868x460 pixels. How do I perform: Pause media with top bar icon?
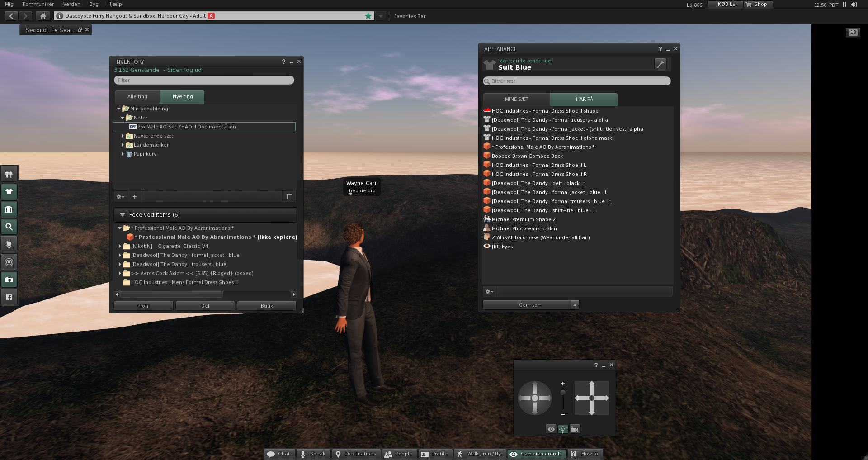pyautogui.click(x=844, y=5)
